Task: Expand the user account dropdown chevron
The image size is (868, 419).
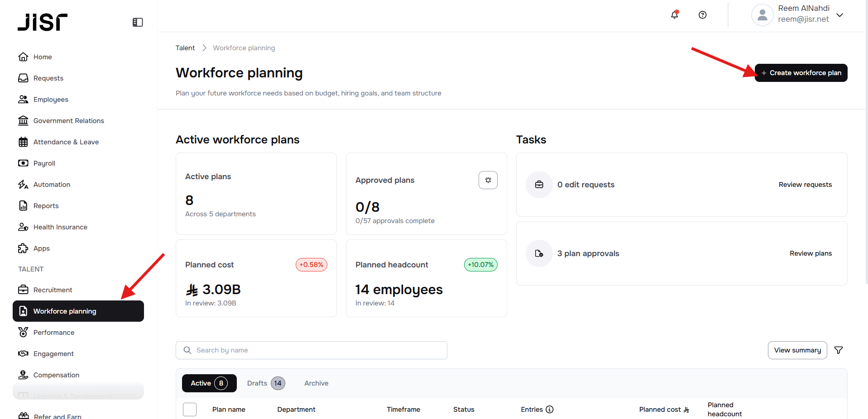Action: [x=839, y=15]
